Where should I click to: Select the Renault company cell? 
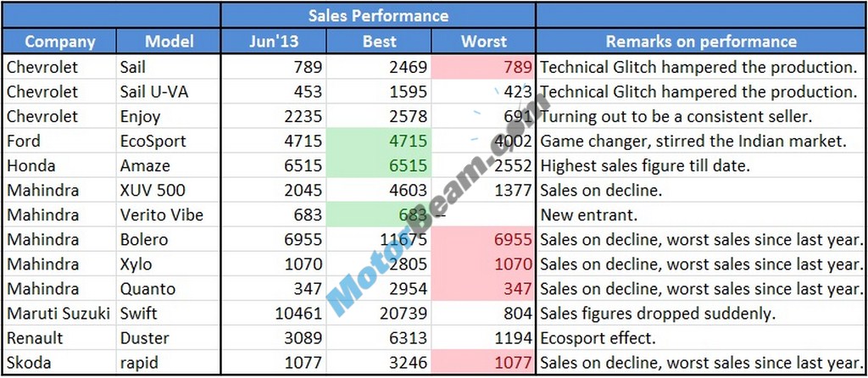[x=59, y=339]
